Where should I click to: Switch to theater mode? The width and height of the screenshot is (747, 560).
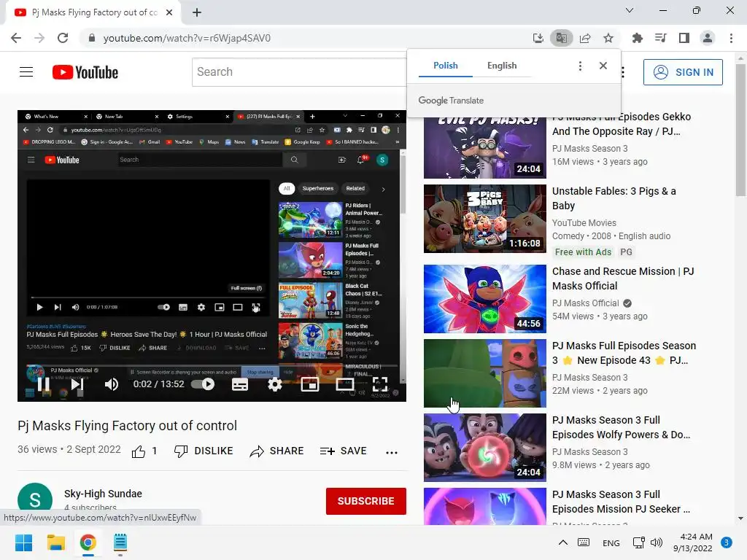pos(345,384)
